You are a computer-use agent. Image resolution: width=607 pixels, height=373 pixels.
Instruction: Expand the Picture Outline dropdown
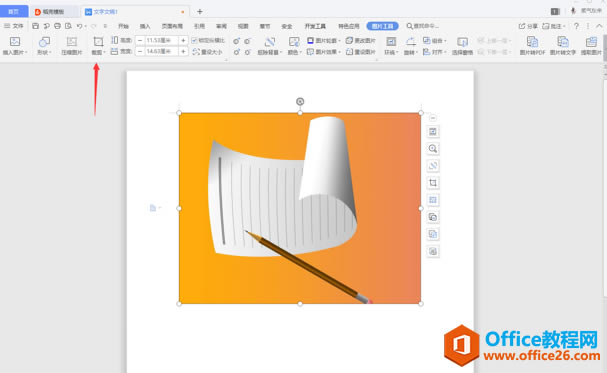(x=324, y=40)
